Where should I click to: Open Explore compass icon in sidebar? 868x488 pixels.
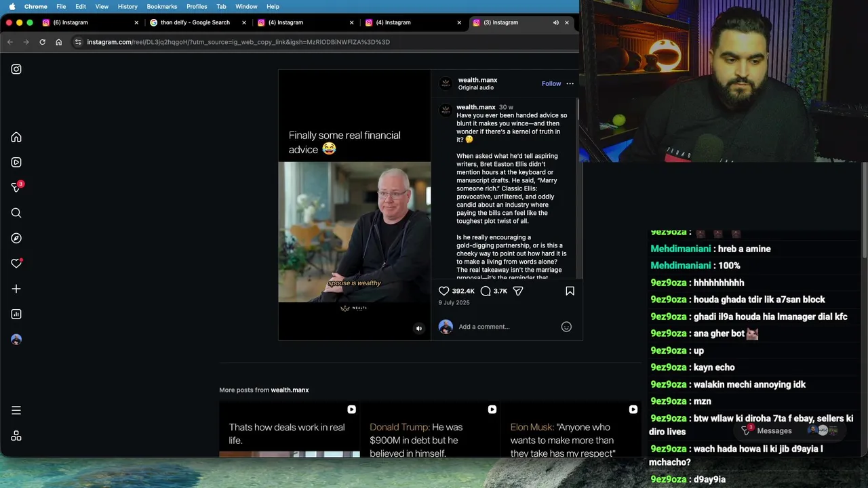click(16, 238)
